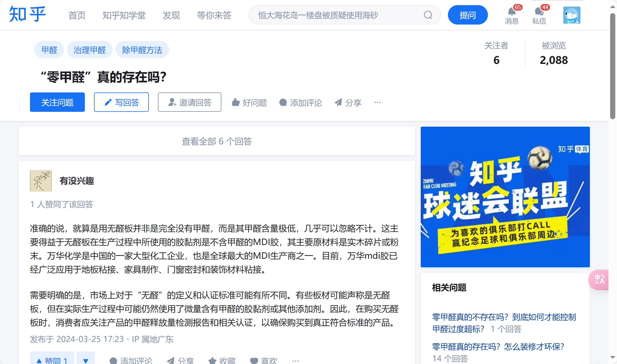Share the question via paper plane icon

point(348,102)
